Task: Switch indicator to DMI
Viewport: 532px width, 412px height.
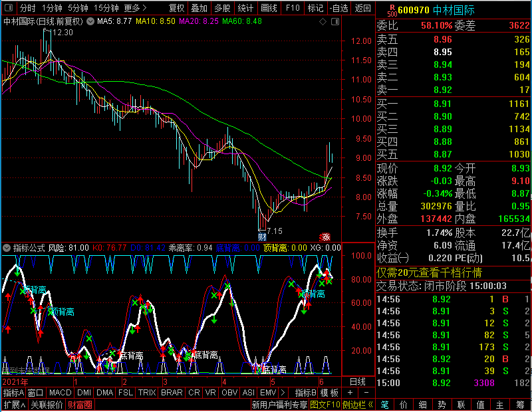Action: coord(84,393)
